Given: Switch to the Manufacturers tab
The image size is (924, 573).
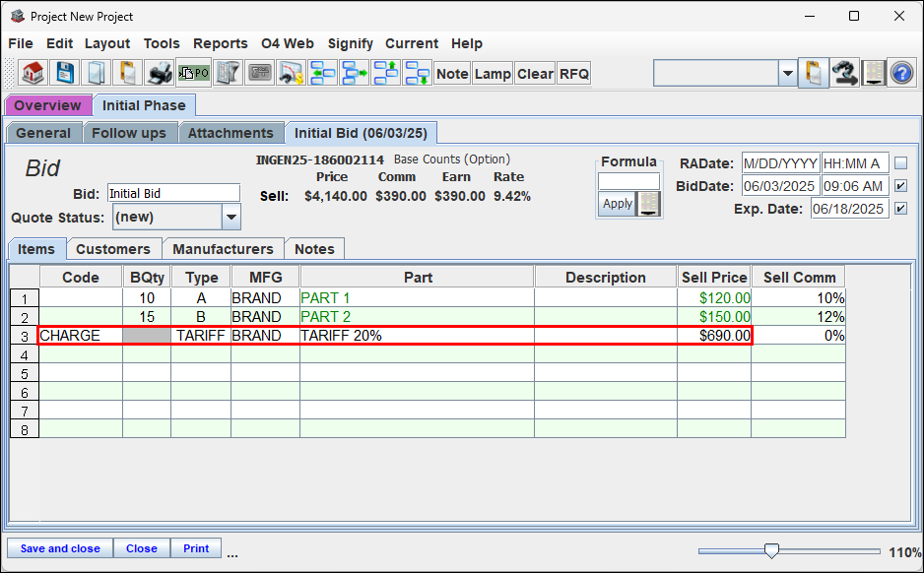Looking at the screenshot, I should 223,249.
